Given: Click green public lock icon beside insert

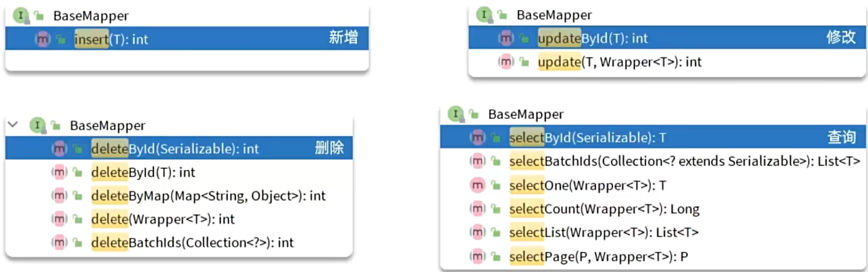Looking at the screenshot, I should 61,39.
